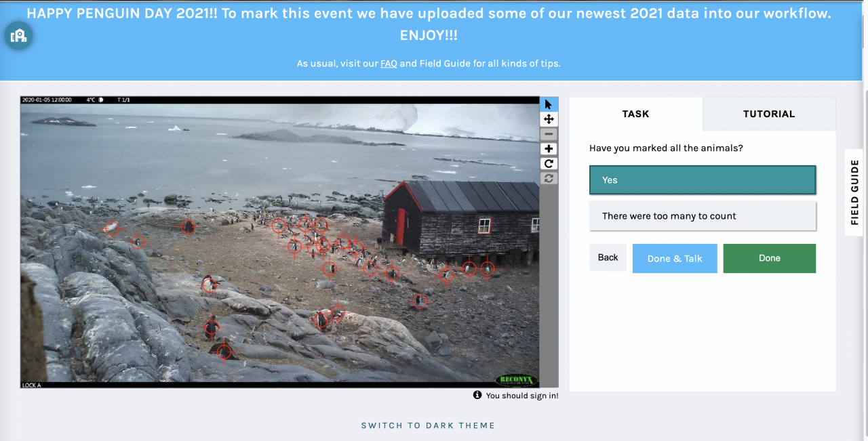The width and height of the screenshot is (868, 441).
Task: Select the pointer annotate tool
Action: point(549,104)
